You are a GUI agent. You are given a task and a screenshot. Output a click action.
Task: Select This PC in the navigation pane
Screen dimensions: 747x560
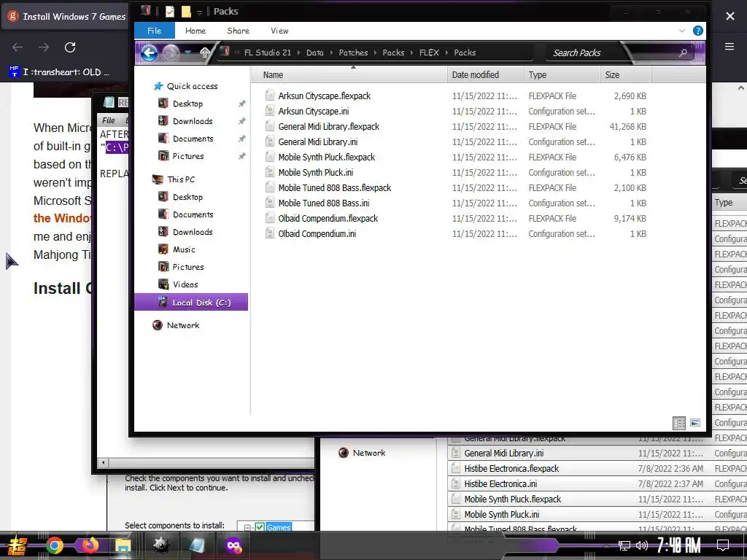[x=181, y=179]
